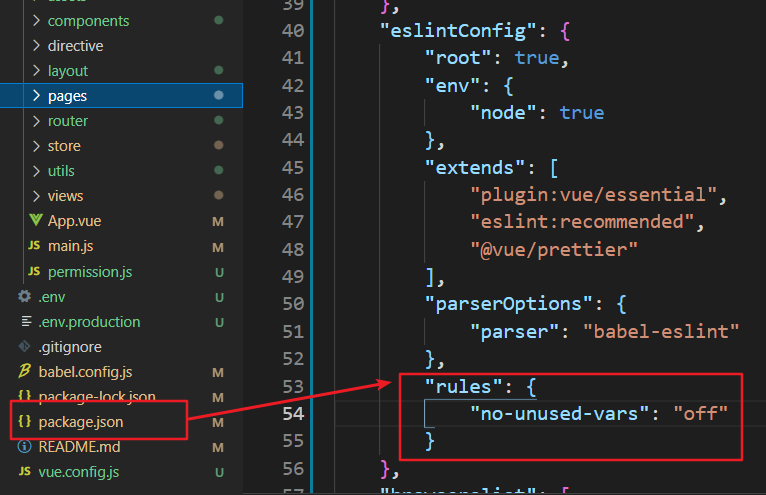Open App.vue in the editor
The width and height of the screenshot is (766, 495).
coord(74,221)
